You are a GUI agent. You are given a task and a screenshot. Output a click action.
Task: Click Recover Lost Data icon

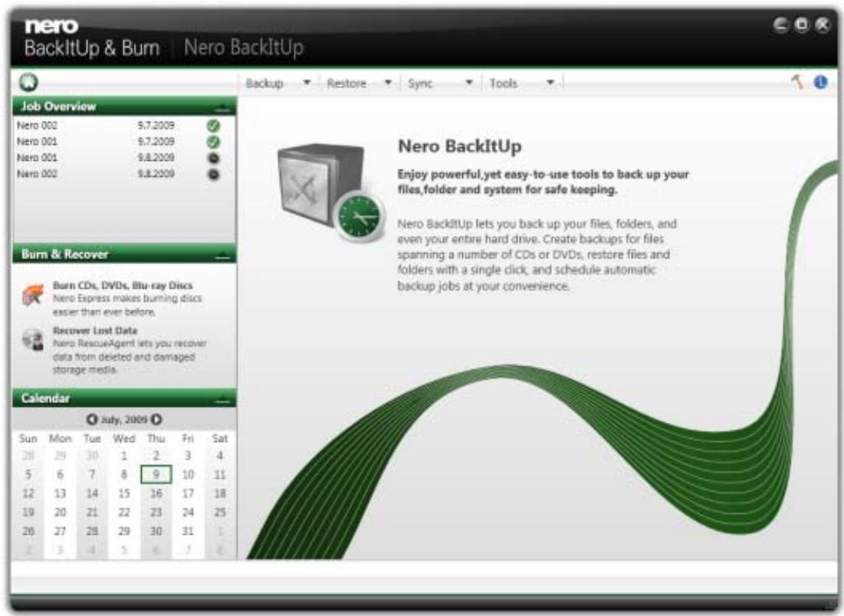tap(33, 339)
